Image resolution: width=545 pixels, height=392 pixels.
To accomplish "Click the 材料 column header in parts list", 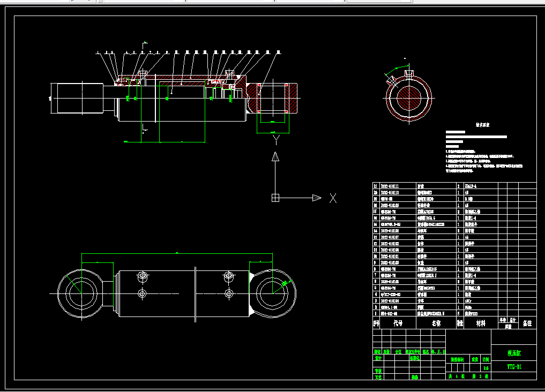I will (x=481, y=323).
